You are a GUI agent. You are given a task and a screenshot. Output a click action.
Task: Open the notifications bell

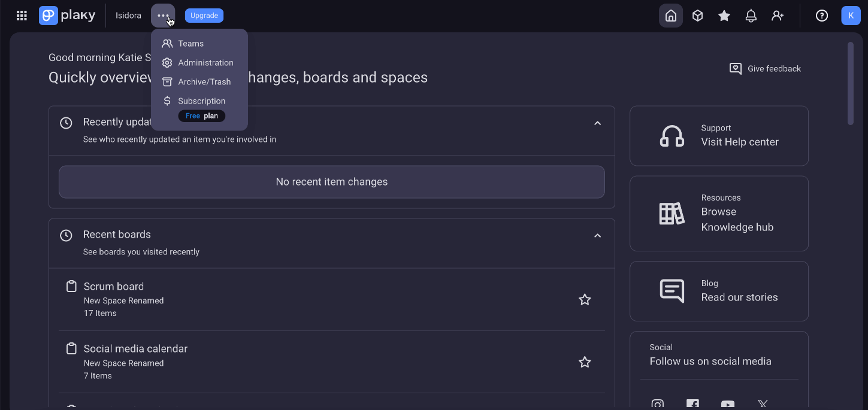tap(751, 16)
